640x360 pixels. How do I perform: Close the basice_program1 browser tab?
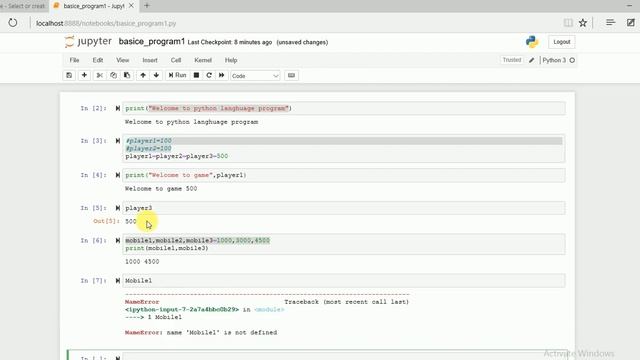click(131, 6)
